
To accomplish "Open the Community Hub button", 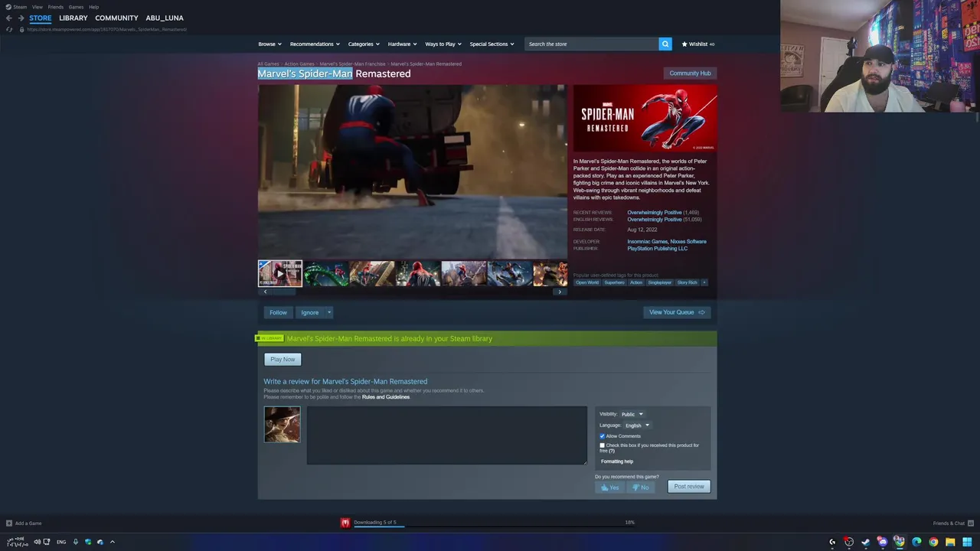I will (x=690, y=73).
